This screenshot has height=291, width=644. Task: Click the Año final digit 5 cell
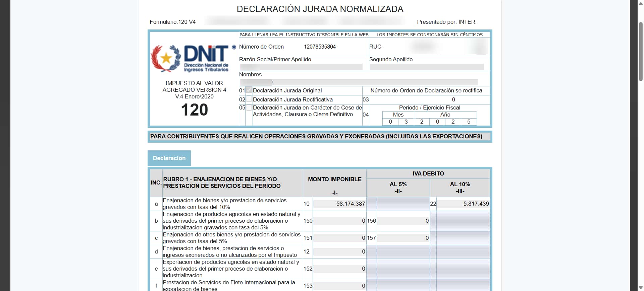pyautogui.click(x=469, y=122)
